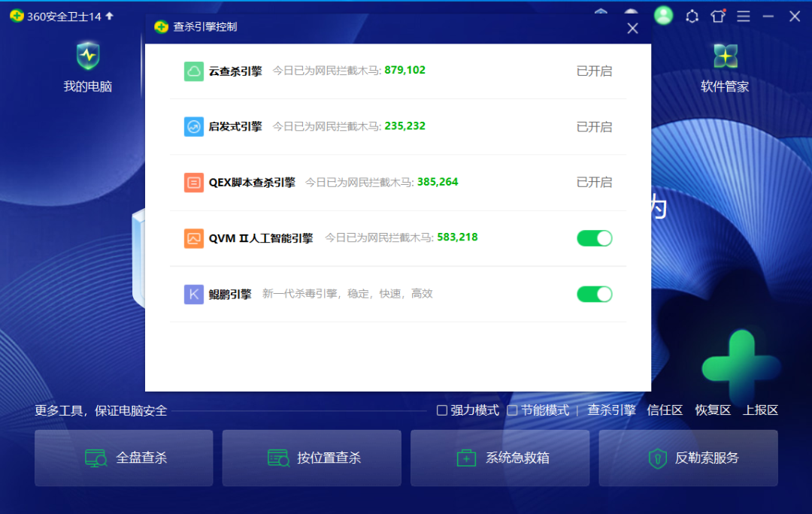
Task: Start 全盘查杀 full scan
Action: 124,458
